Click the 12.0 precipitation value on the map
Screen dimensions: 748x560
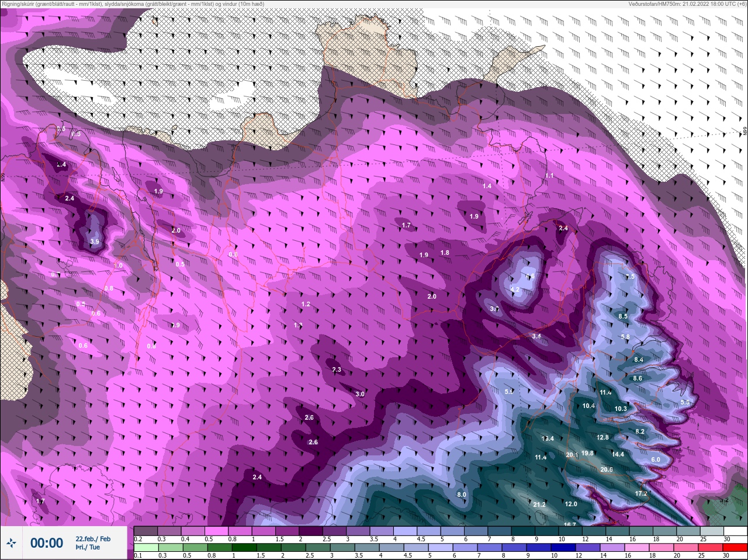point(571,504)
